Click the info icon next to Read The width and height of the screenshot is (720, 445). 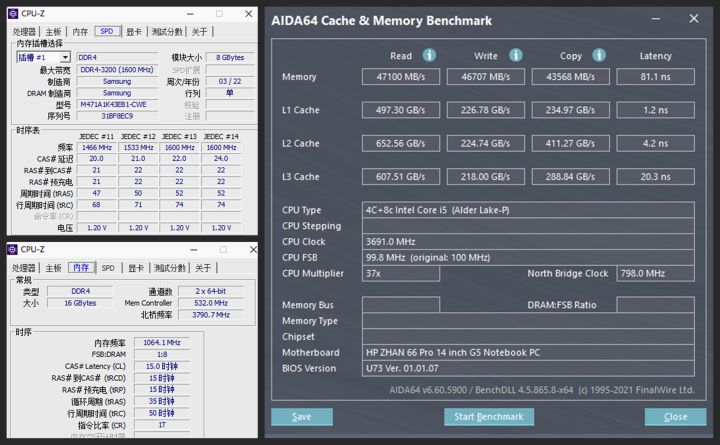(429, 56)
